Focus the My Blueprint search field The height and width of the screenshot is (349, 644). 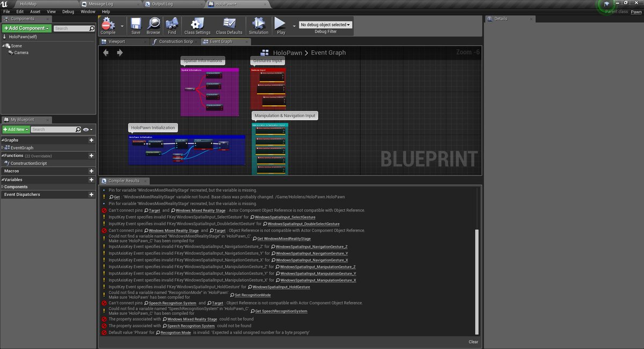55,129
